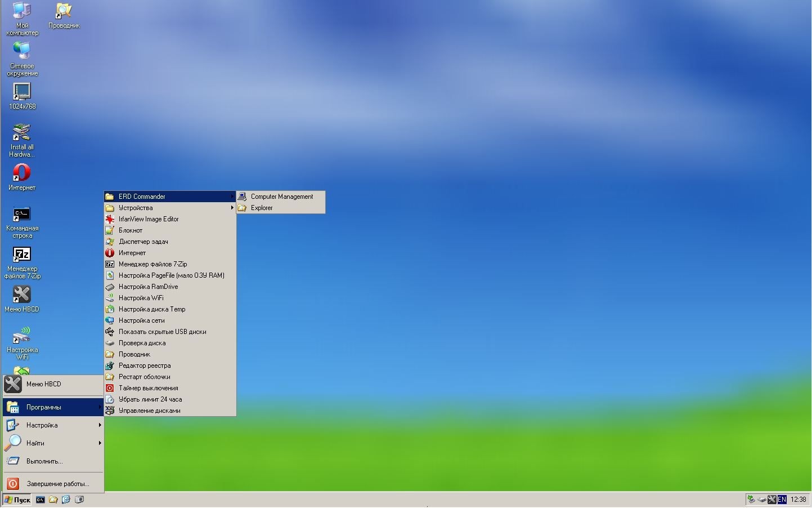
Task: Open the Проводник desktop shortcut
Action: pos(64,15)
